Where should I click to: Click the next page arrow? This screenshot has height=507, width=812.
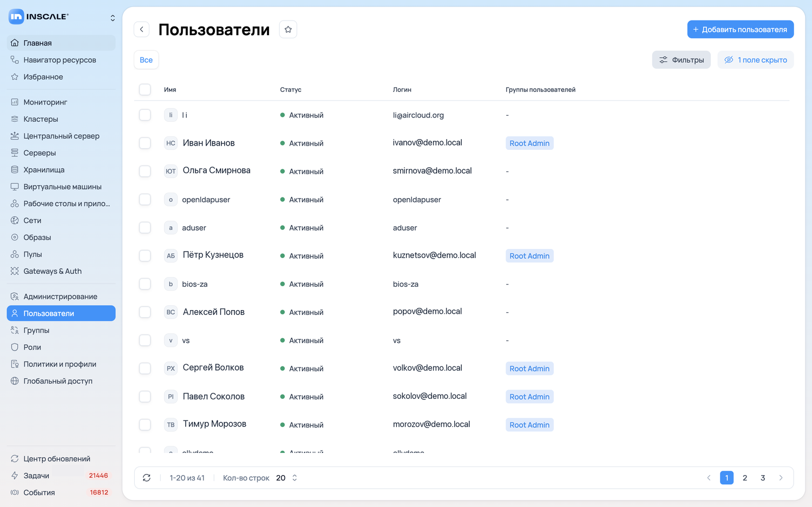pos(781,478)
